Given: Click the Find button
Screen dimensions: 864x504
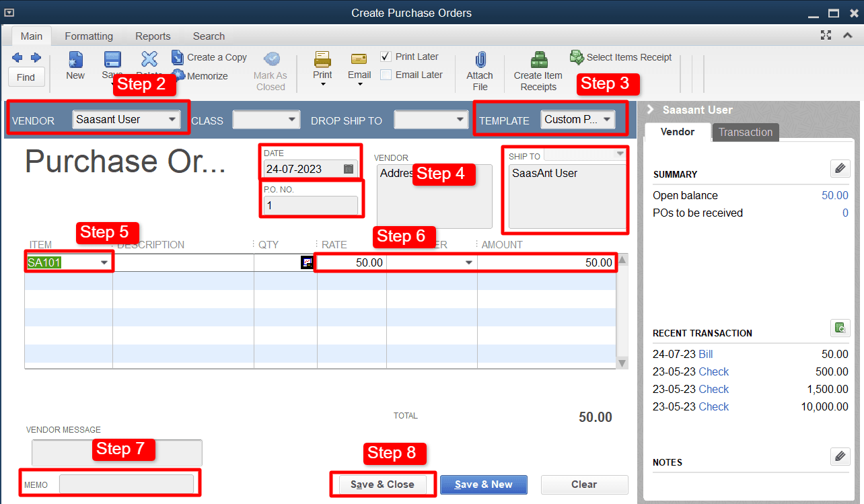Looking at the screenshot, I should pyautogui.click(x=26, y=77).
